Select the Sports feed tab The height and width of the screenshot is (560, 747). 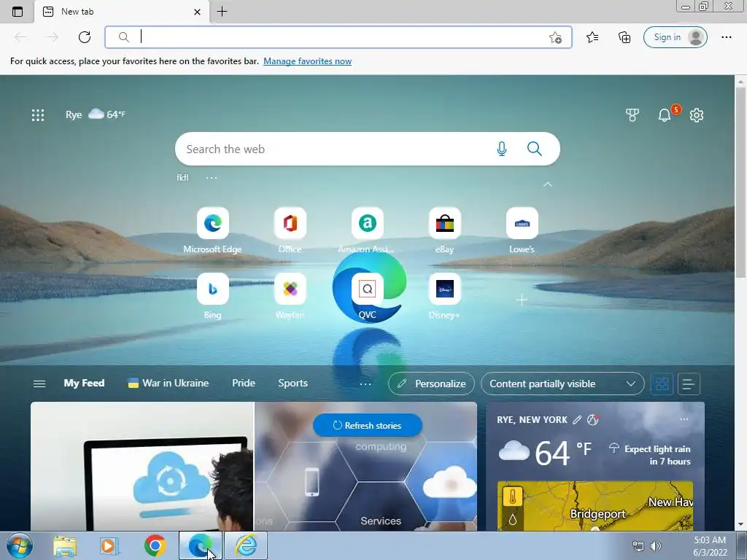(x=293, y=384)
